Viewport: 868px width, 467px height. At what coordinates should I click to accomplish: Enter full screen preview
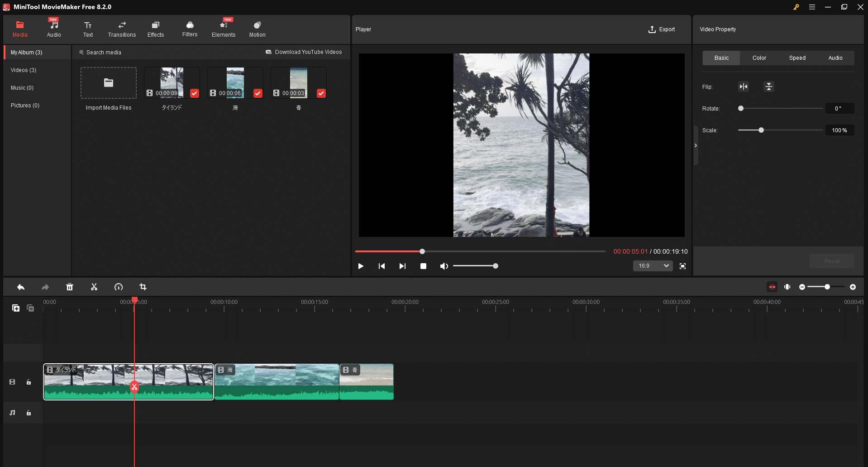pos(682,266)
